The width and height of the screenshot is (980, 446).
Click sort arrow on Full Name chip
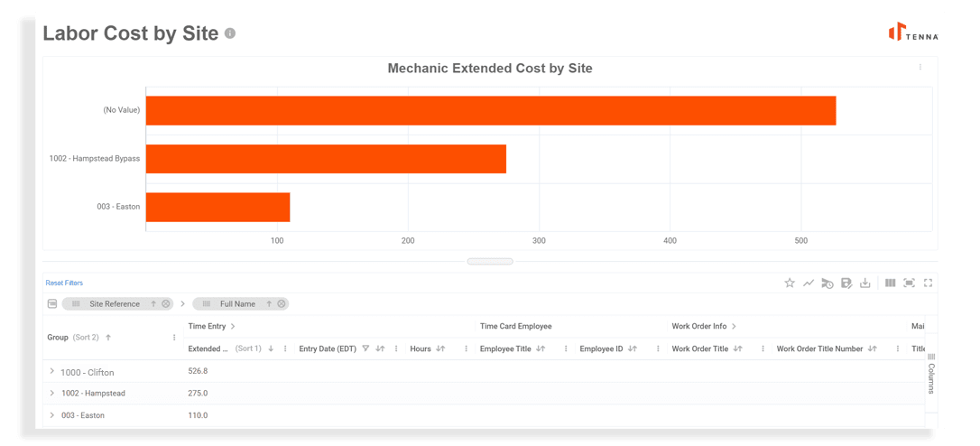pyautogui.click(x=269, y=304)
